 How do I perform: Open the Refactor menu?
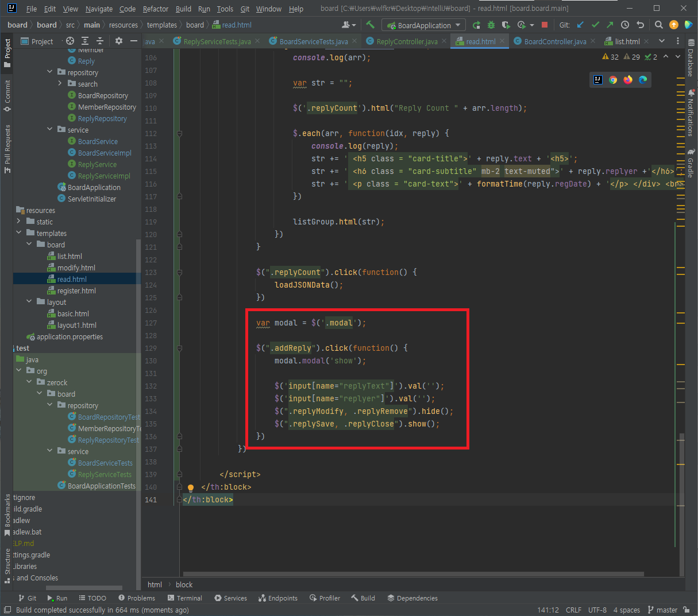(x=155, y=9)
